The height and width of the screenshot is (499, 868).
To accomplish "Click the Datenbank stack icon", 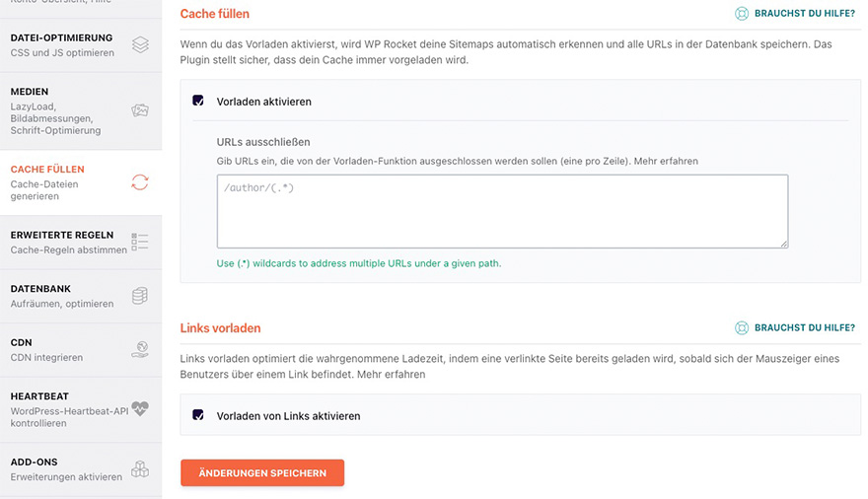I will click(140, 296).
